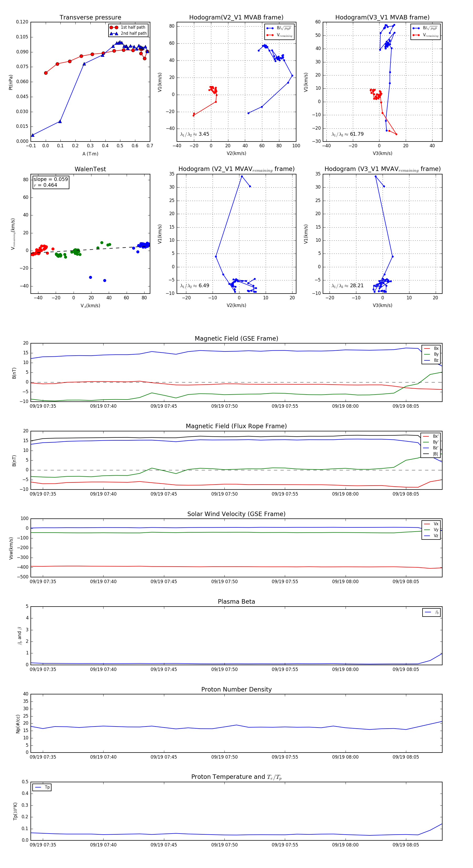This screenshot has width=473, height=868.
Task: Click the 'Pt(nPa)' y-axis label
Action: 11,82
